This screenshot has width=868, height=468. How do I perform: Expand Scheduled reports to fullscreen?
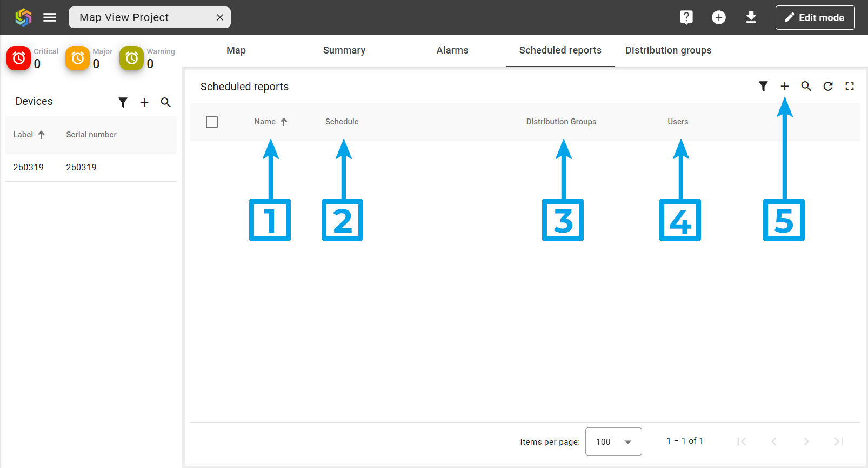click(x=849, y=87)
